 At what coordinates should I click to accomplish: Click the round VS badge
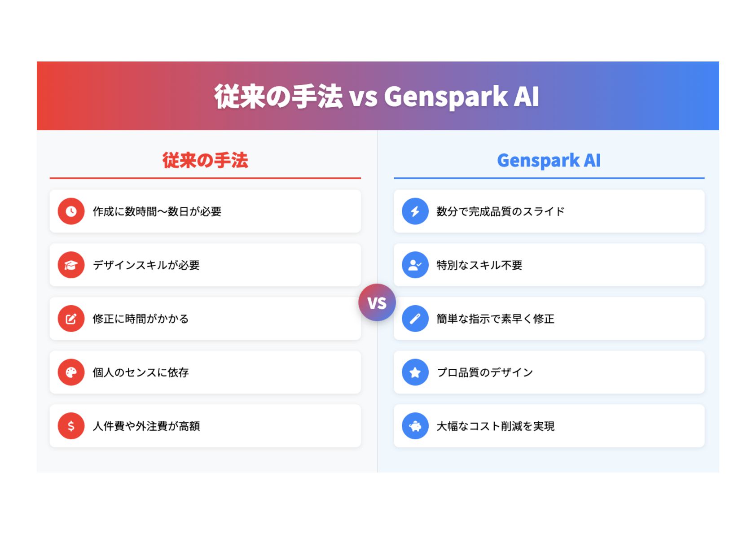377,302
